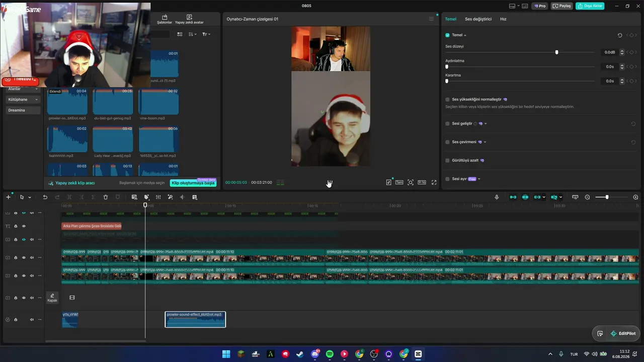
Task: Click the audio waveform icon in timeline toolbar
Action: click(x=182, y=197)
